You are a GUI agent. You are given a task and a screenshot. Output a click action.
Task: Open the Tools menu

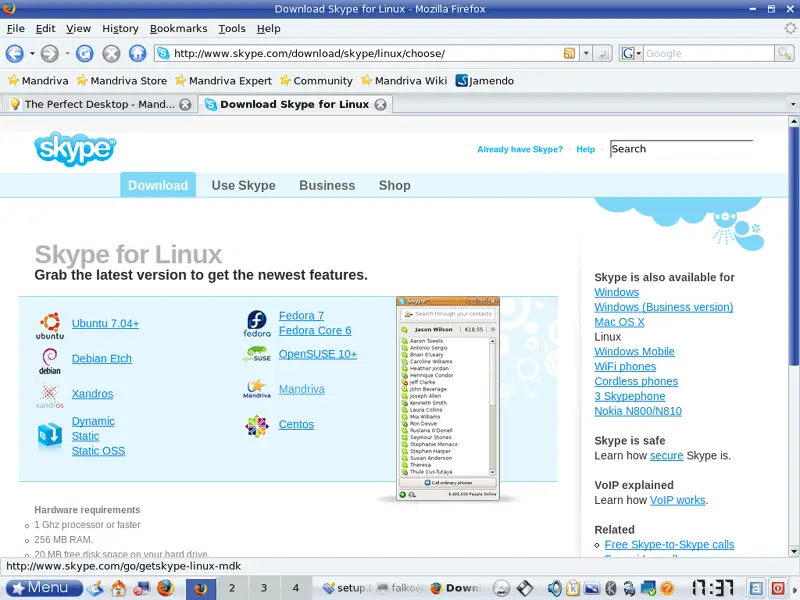click(x=232, y=29)
